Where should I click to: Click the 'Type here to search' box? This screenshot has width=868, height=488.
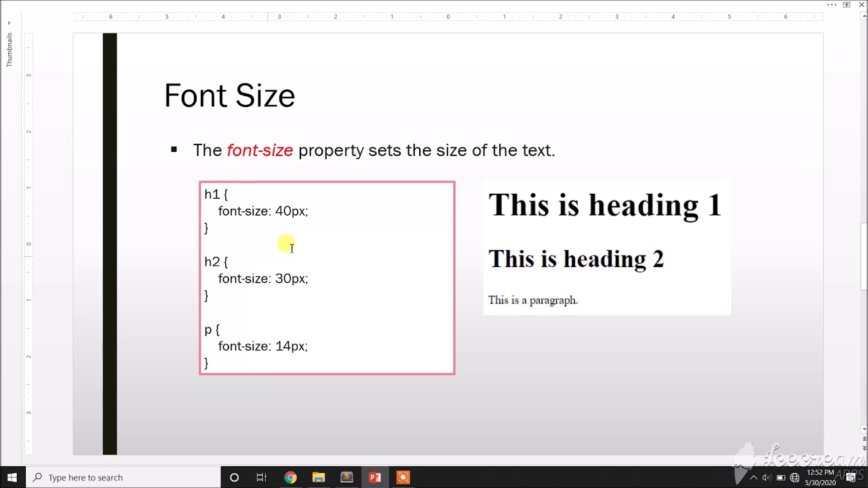point(123,477)
